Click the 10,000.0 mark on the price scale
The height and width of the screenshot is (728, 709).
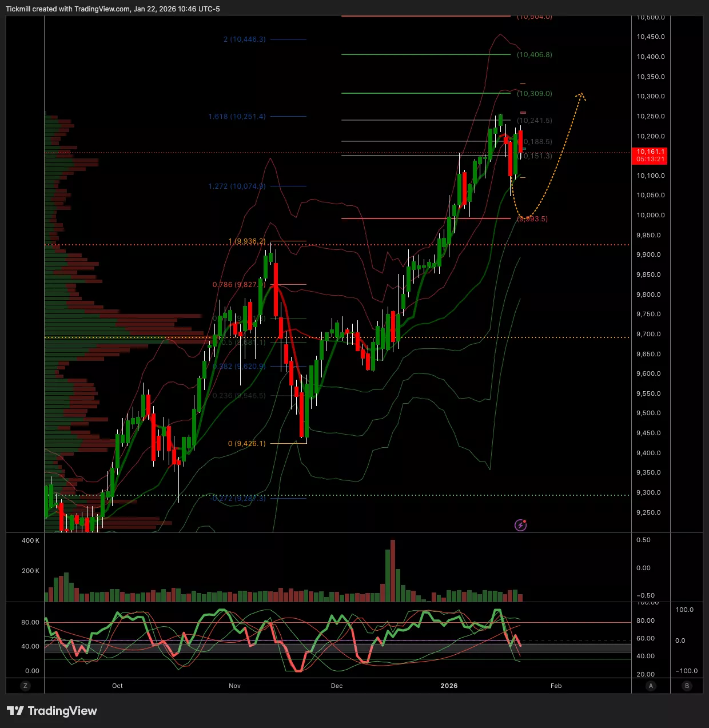(x=651, y=215)
